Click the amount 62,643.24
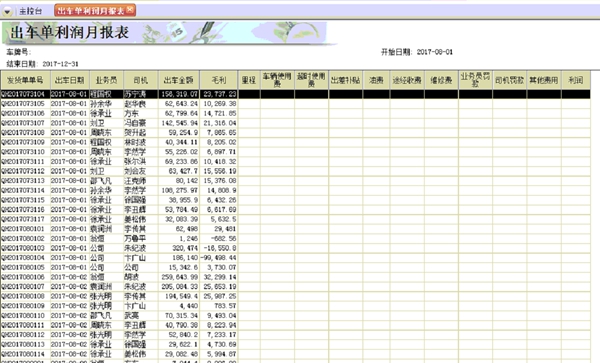 point(181,104)
